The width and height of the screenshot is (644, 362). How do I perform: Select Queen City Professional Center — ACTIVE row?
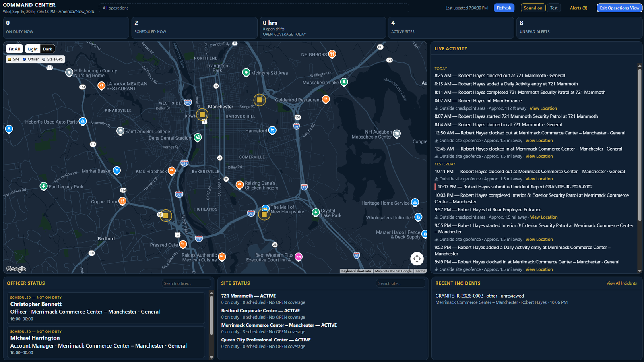pyautogui.click(x=322, y=343)
